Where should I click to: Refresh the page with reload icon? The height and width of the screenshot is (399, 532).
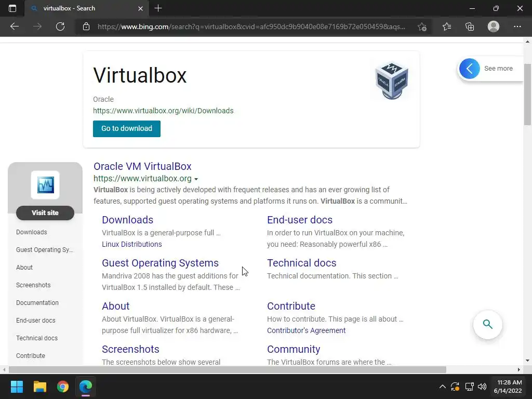(60, 26)
